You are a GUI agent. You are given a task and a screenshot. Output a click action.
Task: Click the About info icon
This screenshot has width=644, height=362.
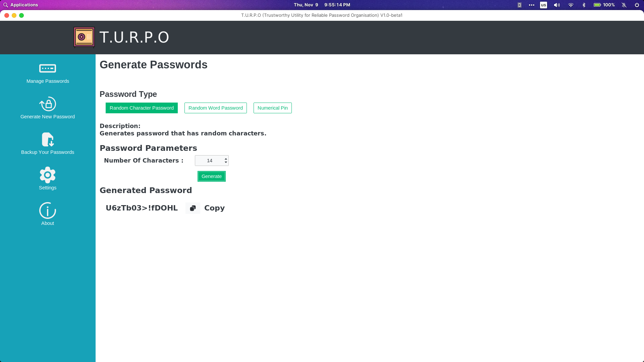pos(47,210)
